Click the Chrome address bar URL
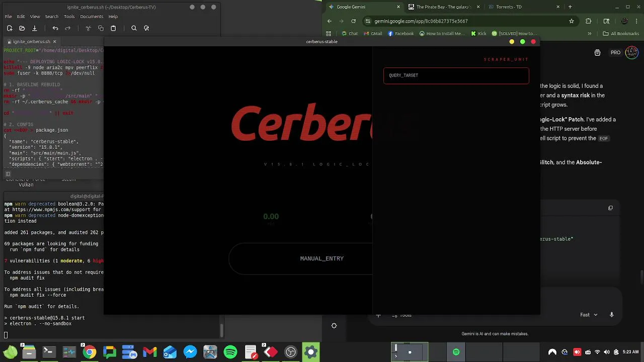The width and height of the screenshot is (644, 362). click(421, 21)
